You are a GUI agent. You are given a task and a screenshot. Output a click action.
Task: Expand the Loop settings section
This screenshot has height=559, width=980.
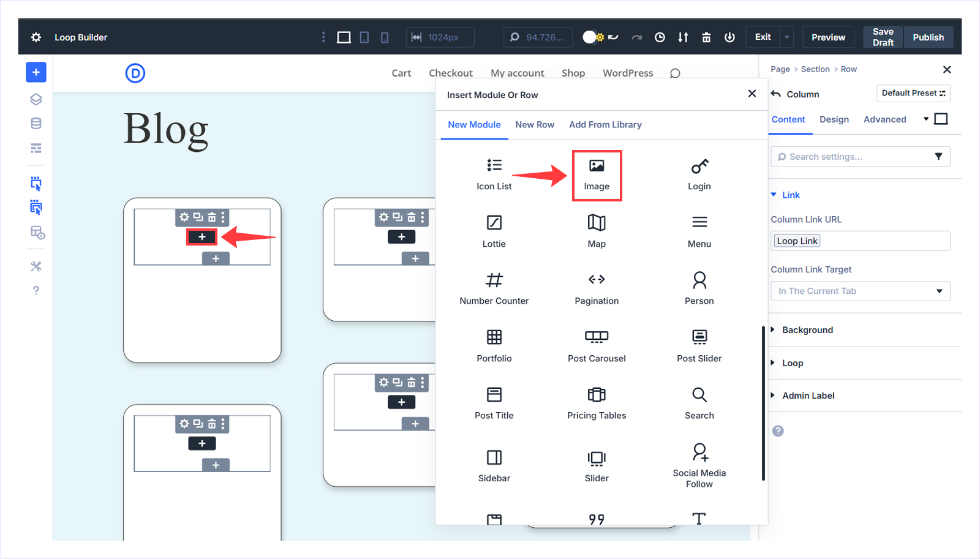pos(793,362)
